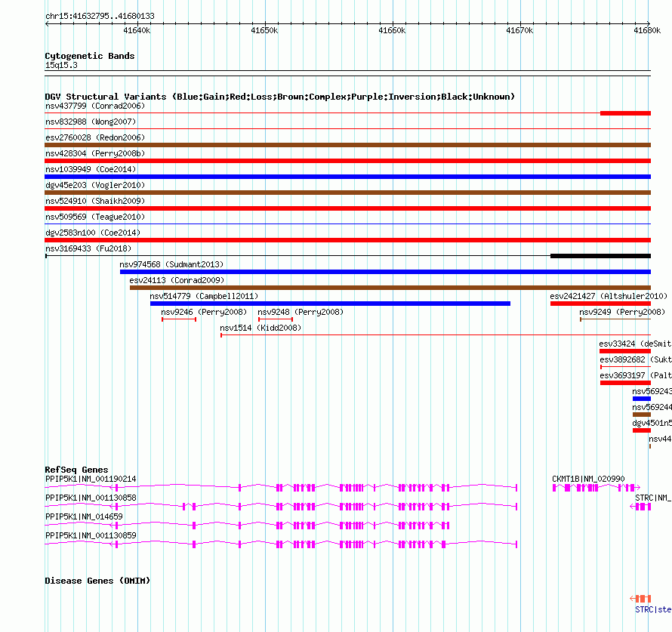Click the DGV Structural Variants track title
Image resolution: width=672 pixels, height=632 pixels.
point(280,97)
